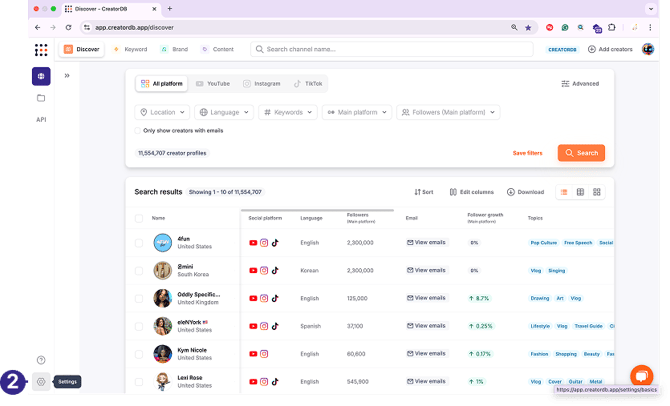This screenshot has width=670, height=406.
Task: Switch to grid card view icon
Action: [x=597, y=193]
